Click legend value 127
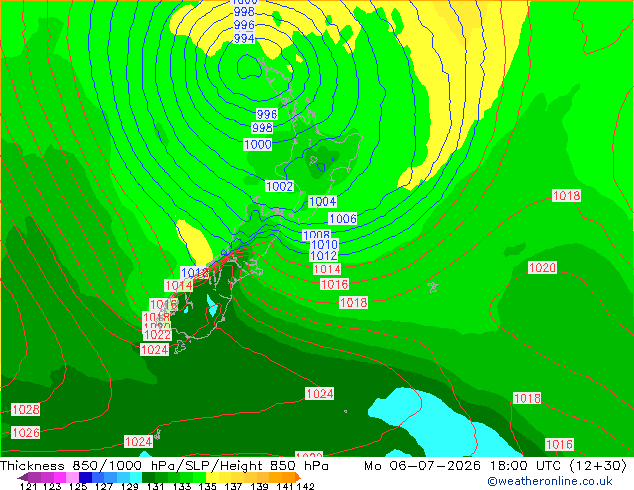 pyautogui.click(x=104, y=486)
